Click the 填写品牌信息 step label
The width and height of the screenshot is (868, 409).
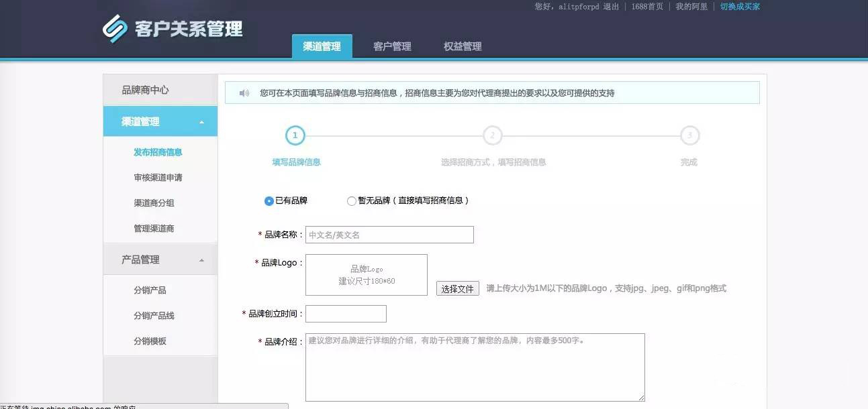click(296, 162)
